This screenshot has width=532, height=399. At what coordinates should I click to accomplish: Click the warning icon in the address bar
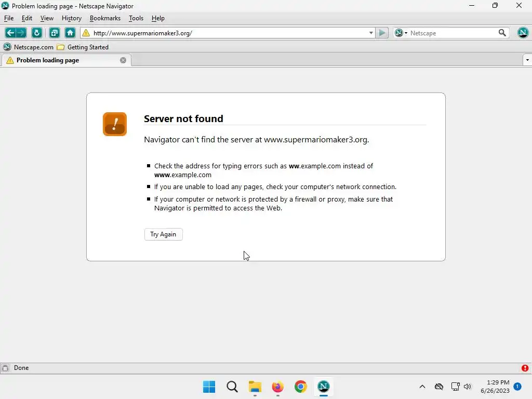(x=86, y=33)
